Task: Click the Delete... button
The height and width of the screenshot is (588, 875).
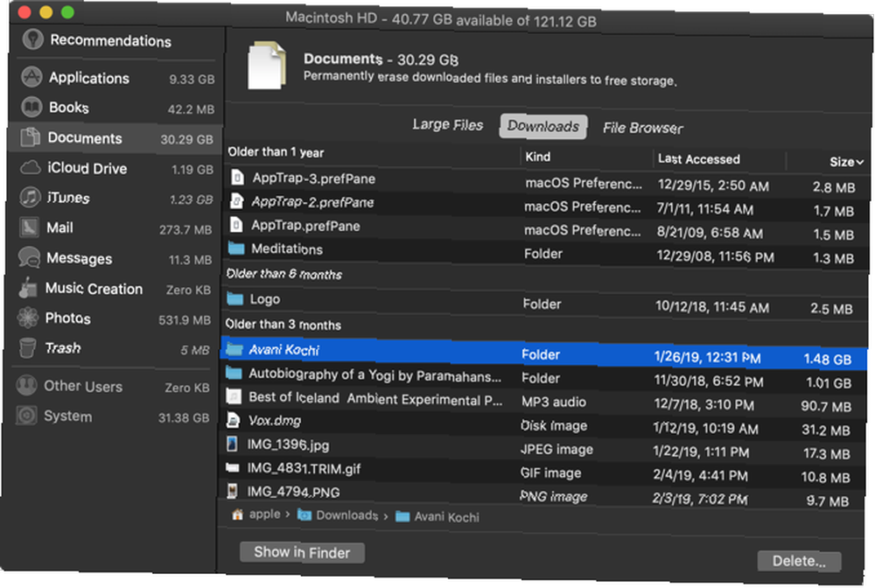Action: [x=799, y=561]
